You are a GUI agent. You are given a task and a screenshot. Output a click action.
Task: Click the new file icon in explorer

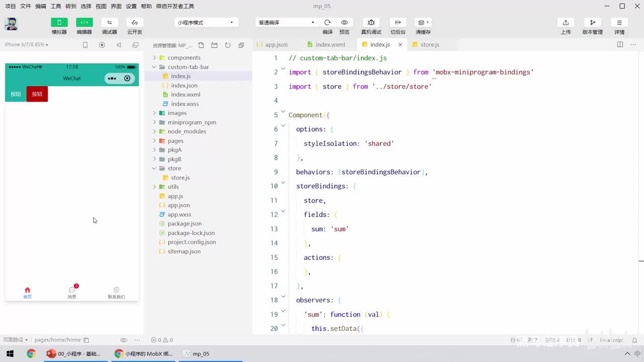click(x=201, y=45)
